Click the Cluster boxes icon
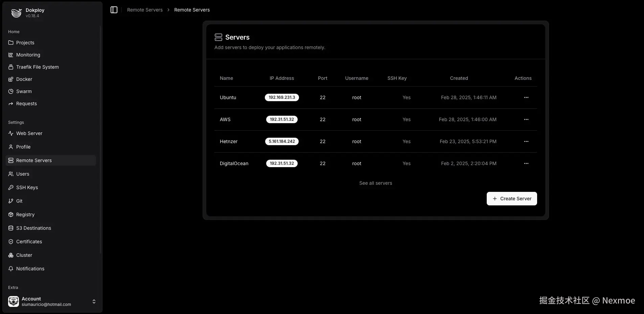 [x=11, y=255]
